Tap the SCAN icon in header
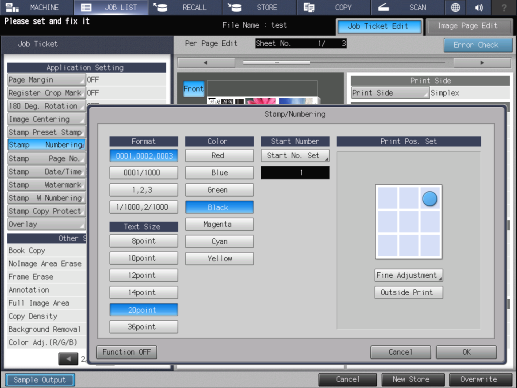This screenshot has width=517, height=388. 383,7
